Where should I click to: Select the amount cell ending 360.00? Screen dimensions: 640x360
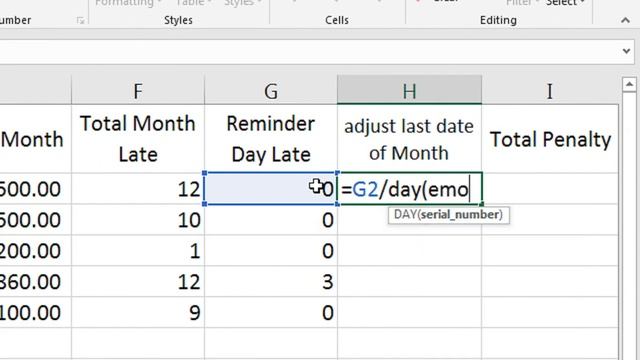click(x=36, y=282)
